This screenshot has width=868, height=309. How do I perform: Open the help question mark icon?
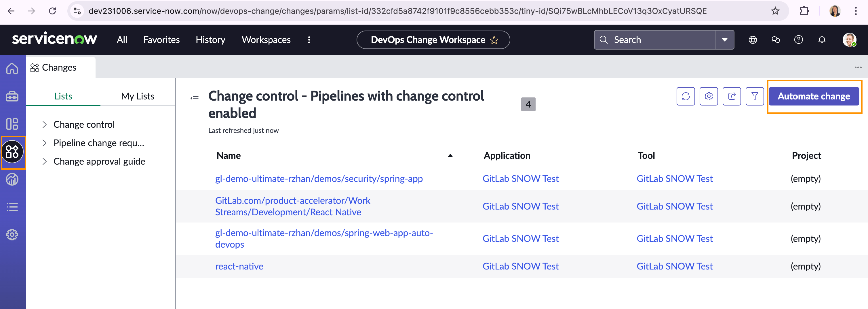click(x=798, y=39)
